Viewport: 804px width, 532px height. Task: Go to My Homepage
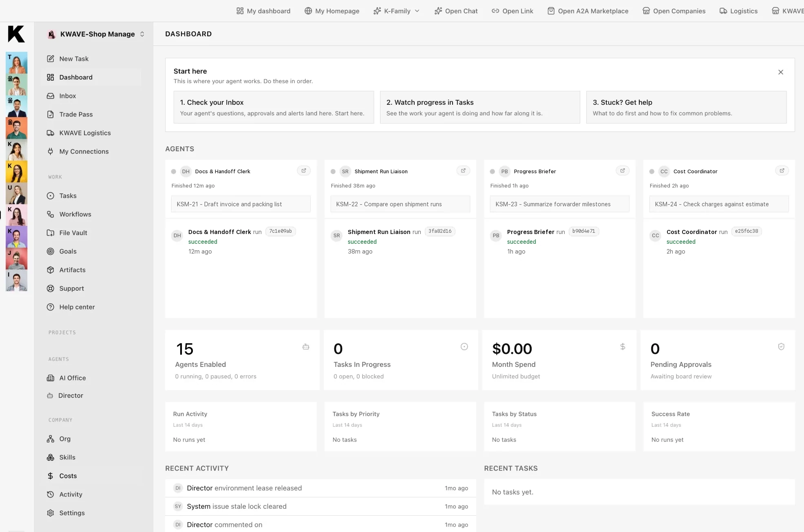(332, 11)
